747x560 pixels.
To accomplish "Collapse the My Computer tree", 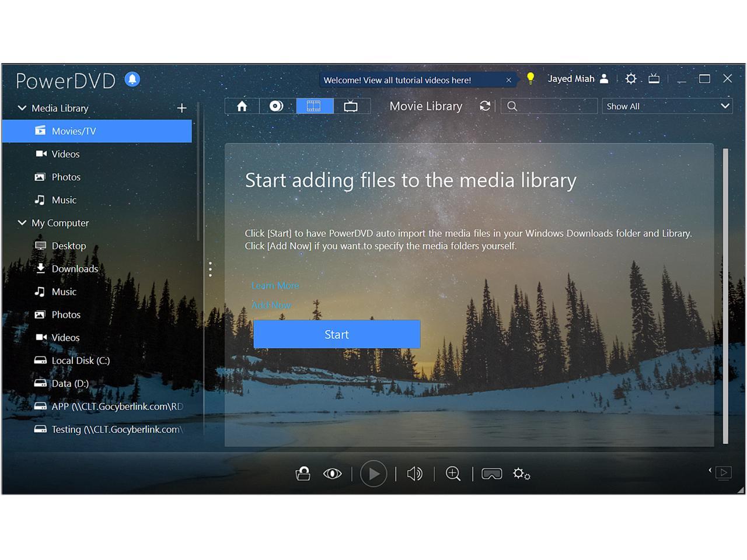I will pyautogui.click(x=22, y=223).
